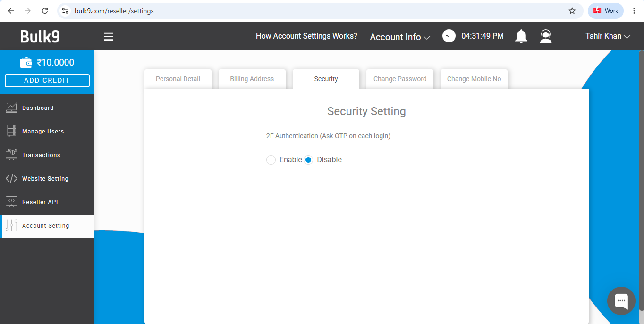The height and width of the screenshot is (324, 644).
Task: Switch to Personal Detail tab
Action: (178, 79)
